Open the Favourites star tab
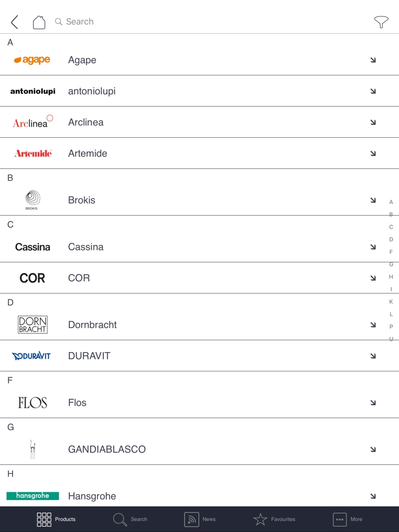The height and width of the screenshot is (532, 399). pyautogui.click(x=274, y=519)
